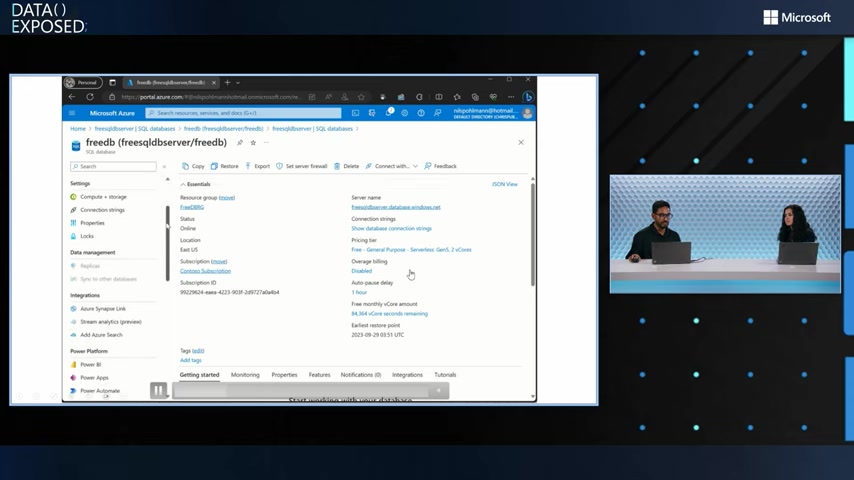
Task: Click the main pane vertical scrollbar
Action: [533, 234]
